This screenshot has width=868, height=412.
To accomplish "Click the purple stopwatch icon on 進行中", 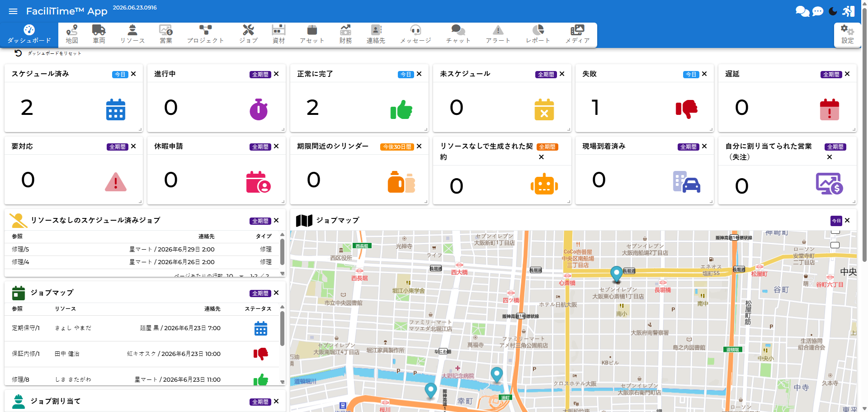I will click(x=259, y=109).
